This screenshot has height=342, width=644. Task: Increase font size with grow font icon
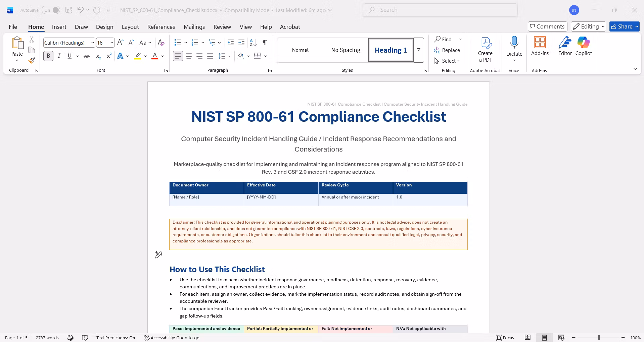click(x=121, y=43)
